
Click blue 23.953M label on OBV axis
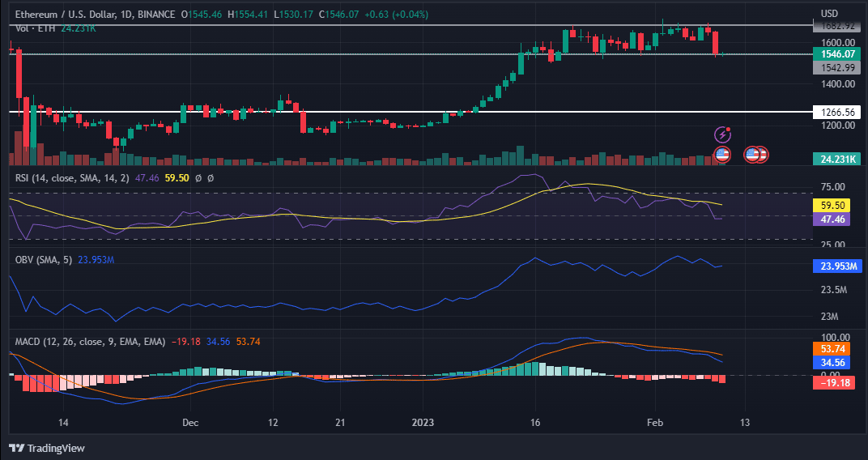coord(837,266)
